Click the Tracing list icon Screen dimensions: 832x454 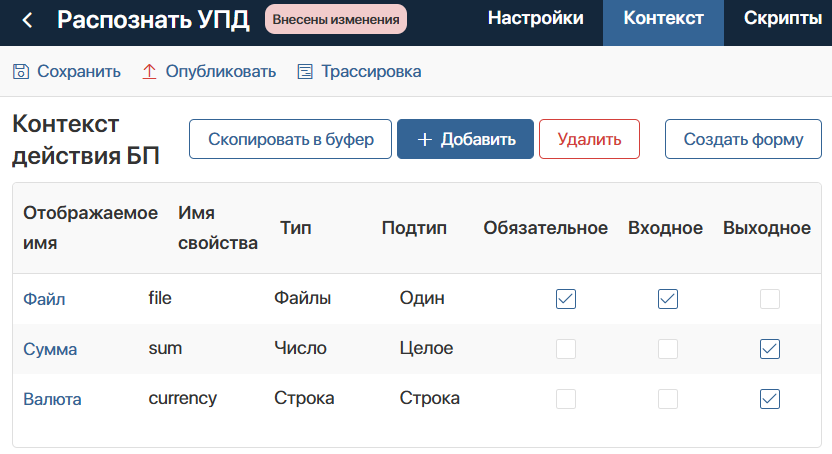pos(305,72)
